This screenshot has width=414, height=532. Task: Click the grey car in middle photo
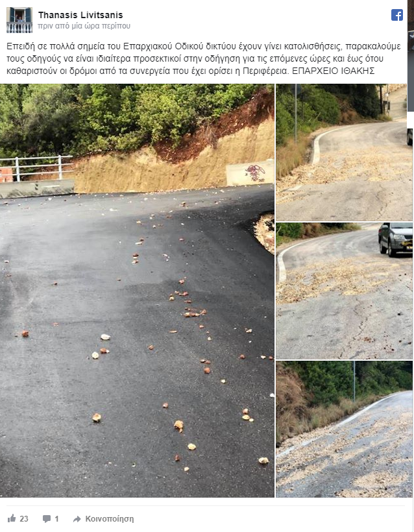396,239
